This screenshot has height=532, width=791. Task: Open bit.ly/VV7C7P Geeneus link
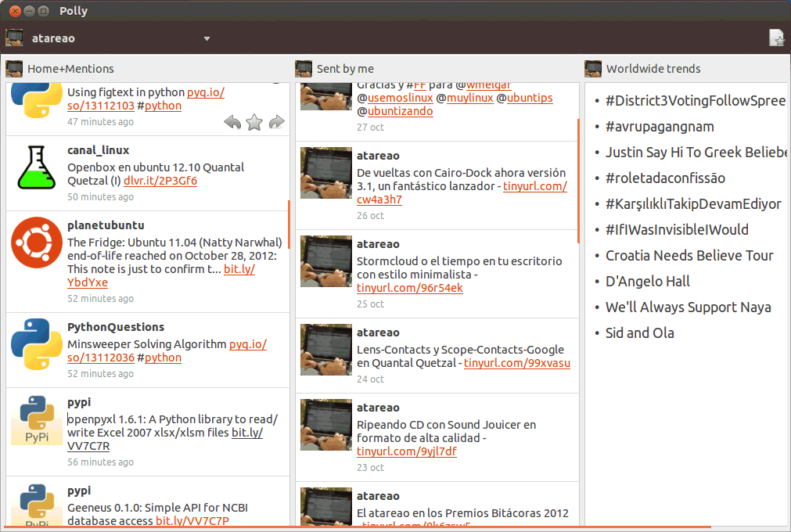192,521
